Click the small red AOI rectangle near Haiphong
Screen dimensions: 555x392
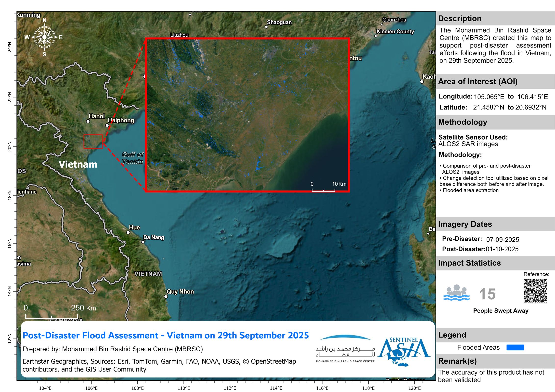93,142
